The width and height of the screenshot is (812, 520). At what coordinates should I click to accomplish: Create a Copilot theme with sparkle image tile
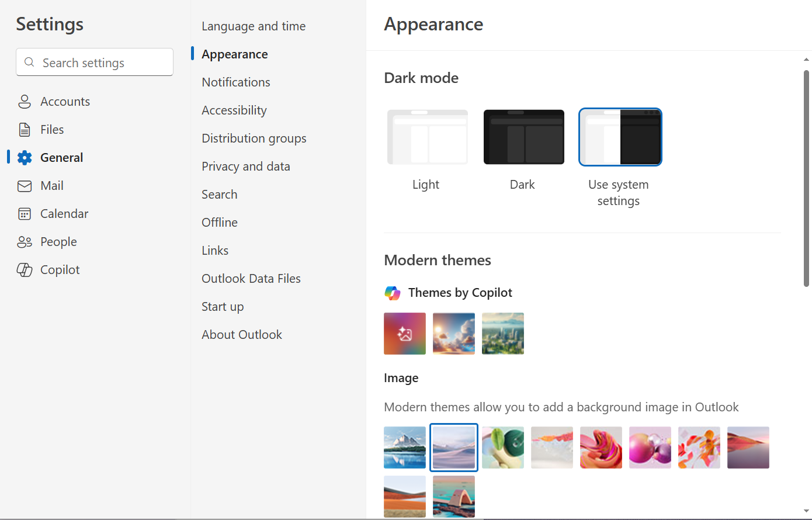[x=405, y=334]
